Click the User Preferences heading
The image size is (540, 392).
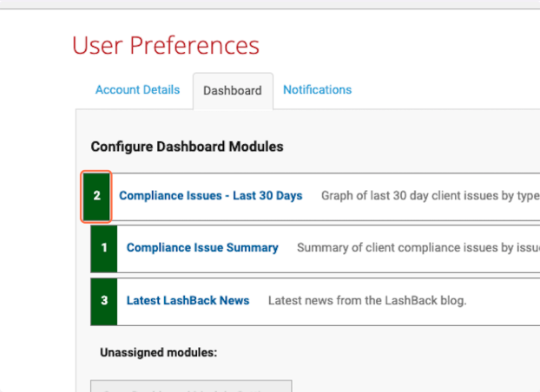166,45
